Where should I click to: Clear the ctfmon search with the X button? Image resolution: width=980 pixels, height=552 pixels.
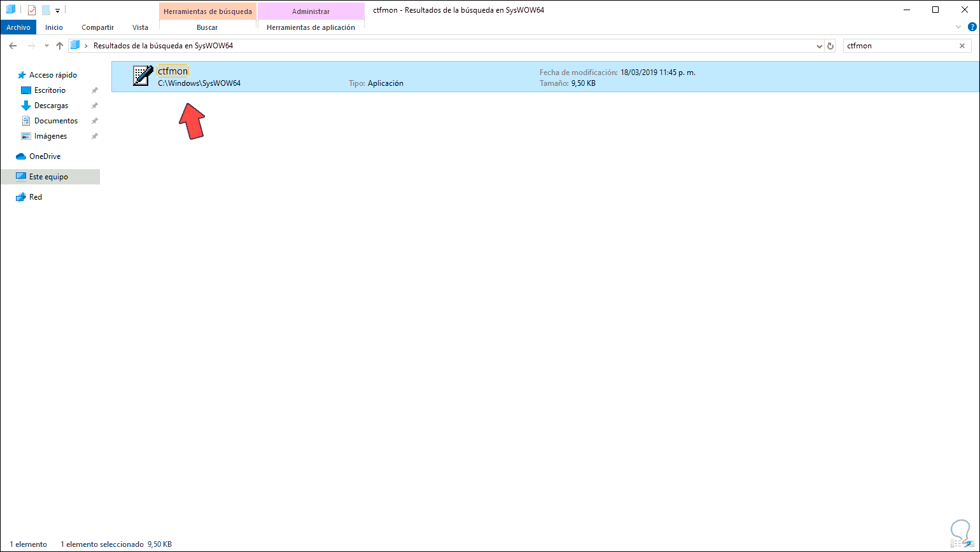962,45
